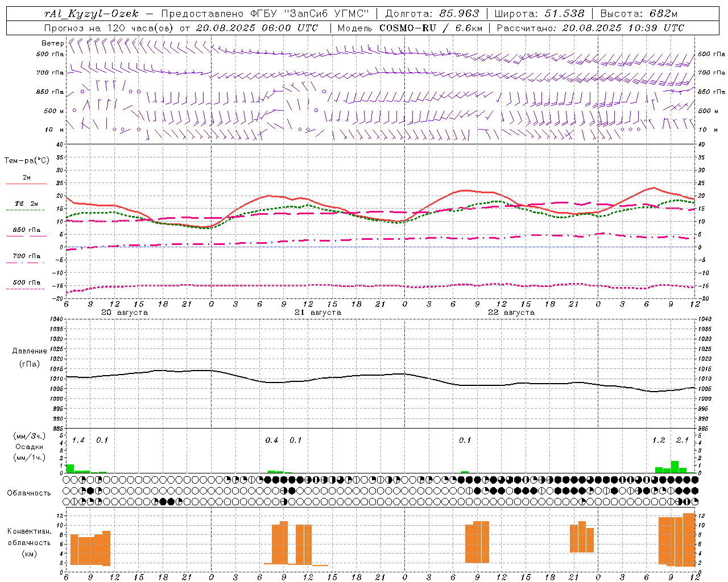
Task: Click the dotted pink line sample under 500 гПа legend
Action: tap(26, 289)
